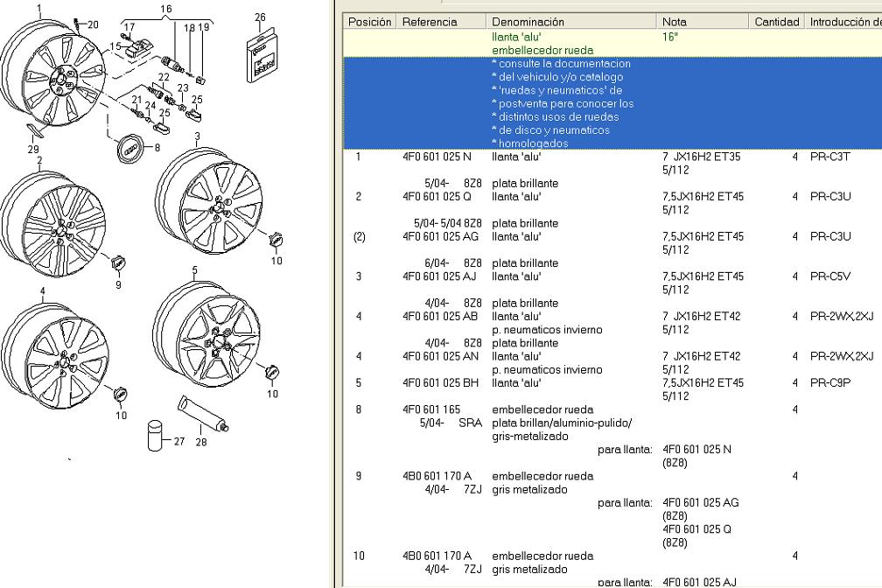The width and height of the screenshot is (882, 588).
Task: Click reference 4B0 601 170 A in position 9 row
Action: point(437,476)
